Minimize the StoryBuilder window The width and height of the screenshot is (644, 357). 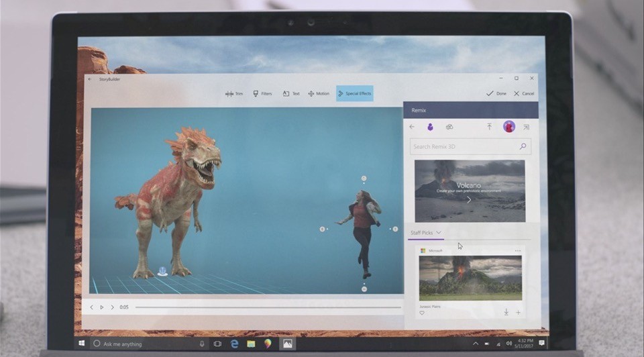tap(500, 78)
